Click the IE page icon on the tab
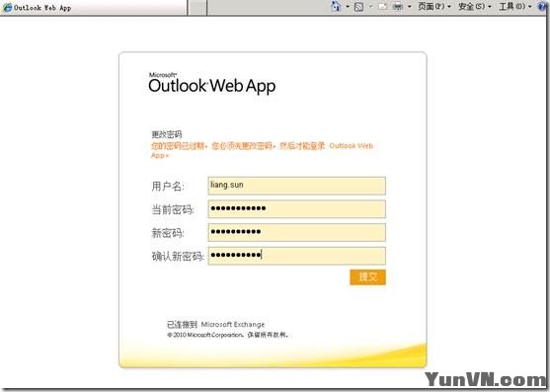The image size is (550, 392). (x=7, y=8)
